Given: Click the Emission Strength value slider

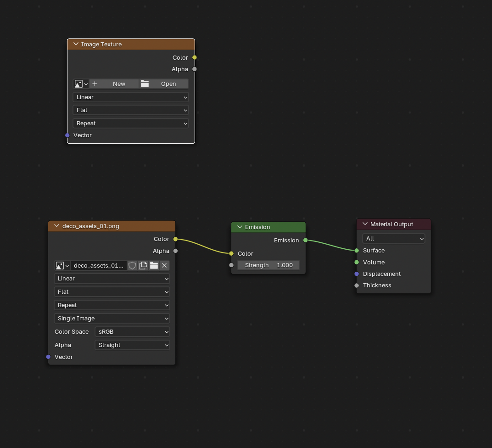Looking at the screenshot, I should (268, 265).
